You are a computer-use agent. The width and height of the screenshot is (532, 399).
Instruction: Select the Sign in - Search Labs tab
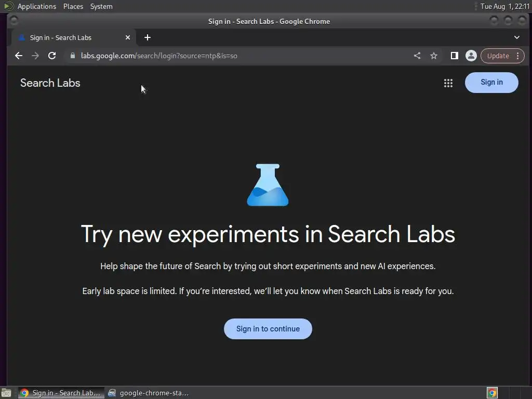pyautogui.click(x=74, y=37)
